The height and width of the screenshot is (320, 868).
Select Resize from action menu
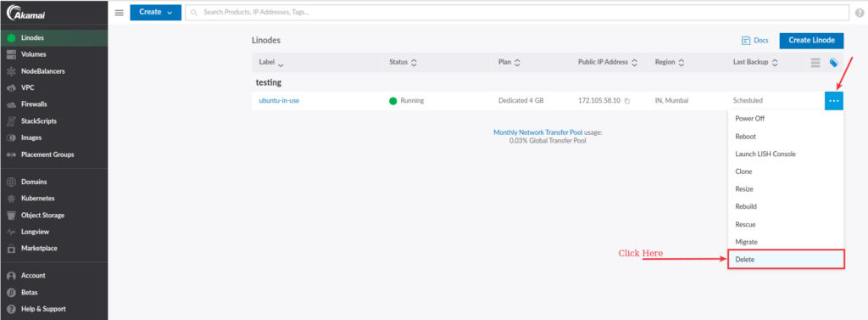tap(786, 189)
